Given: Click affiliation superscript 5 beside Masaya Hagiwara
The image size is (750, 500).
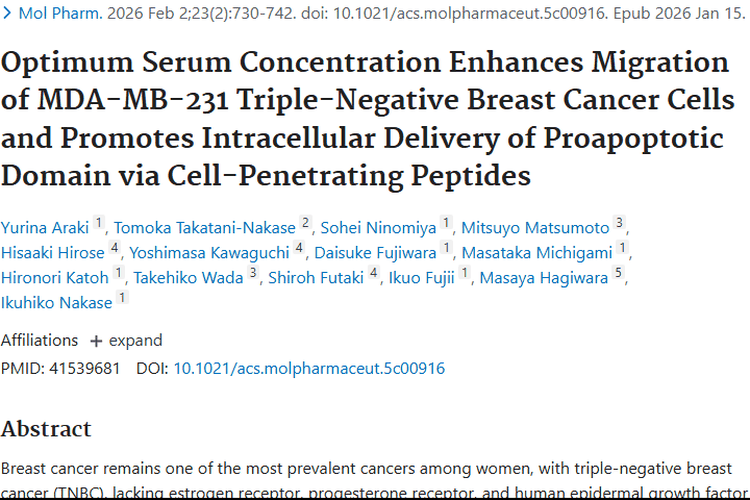Looking at the screenshot, I should pyautogui.click(x=620, y=273).
